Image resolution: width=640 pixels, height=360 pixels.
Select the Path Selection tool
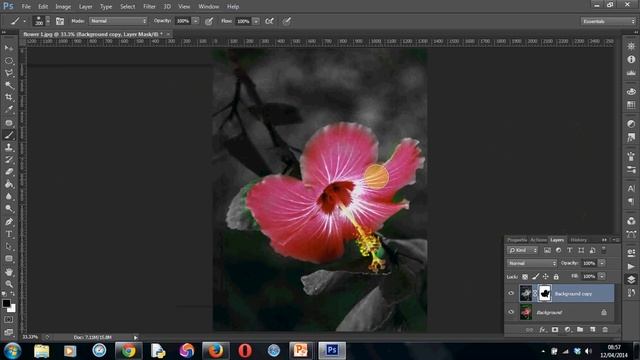click(x=9, y=247)
